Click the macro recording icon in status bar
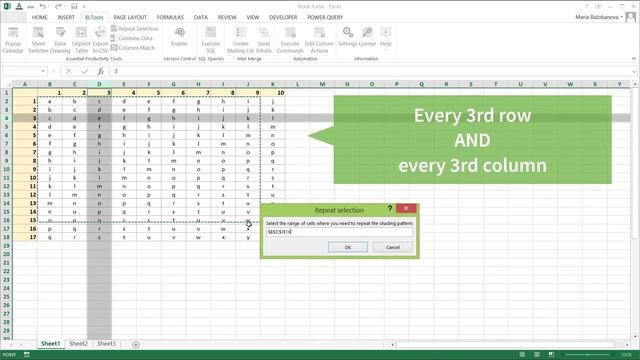 coord(27,355)
